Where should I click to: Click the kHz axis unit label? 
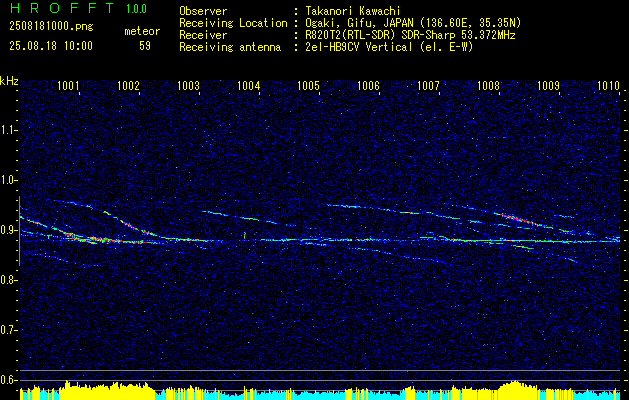click(9, 81)
